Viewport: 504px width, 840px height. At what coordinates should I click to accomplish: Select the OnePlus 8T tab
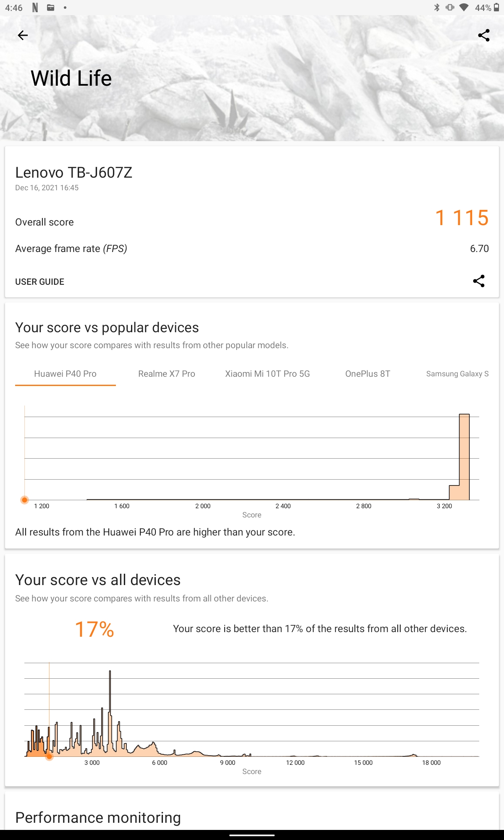click(367, 374)
